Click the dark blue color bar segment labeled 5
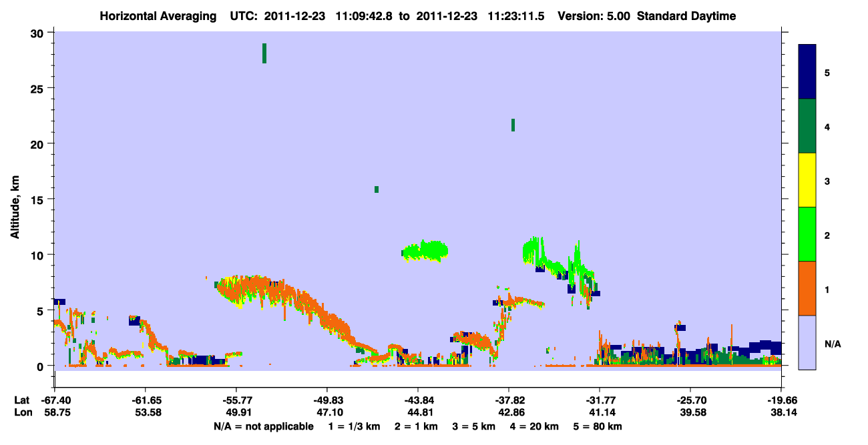Image resolution: width=868 pixels, height=445 pixels. point(807,72)
